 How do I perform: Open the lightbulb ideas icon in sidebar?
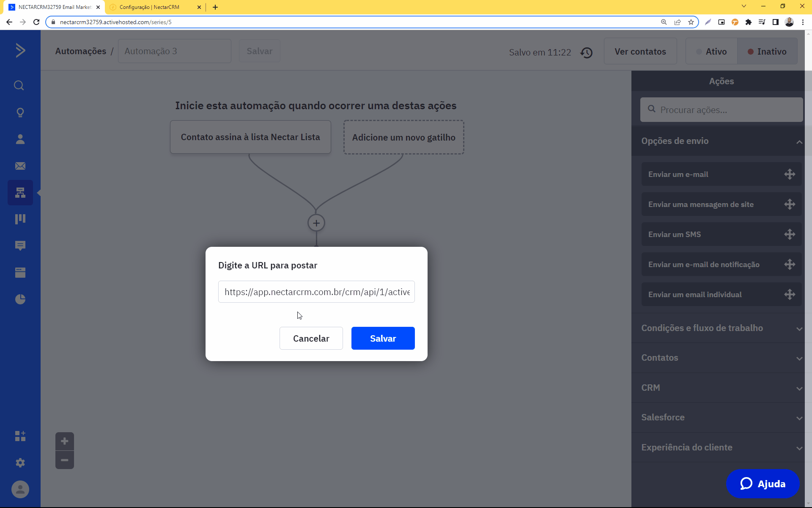pyautogui.click(x=20, y=113)
